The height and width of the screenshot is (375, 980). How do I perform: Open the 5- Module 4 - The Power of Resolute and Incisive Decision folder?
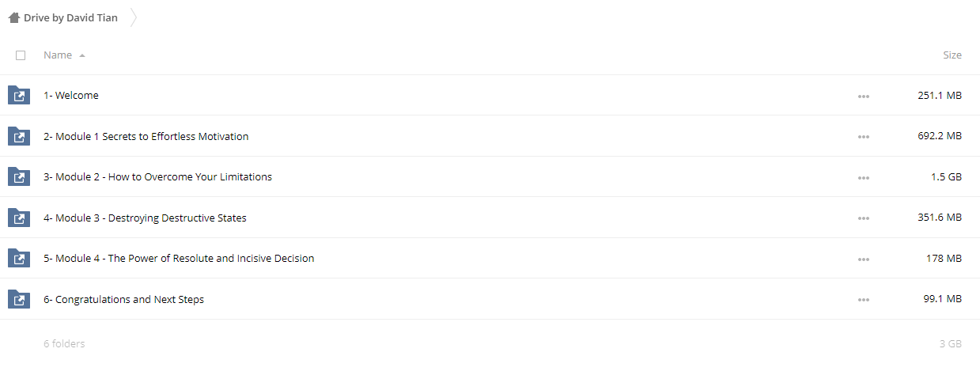[x=179, y=259]
